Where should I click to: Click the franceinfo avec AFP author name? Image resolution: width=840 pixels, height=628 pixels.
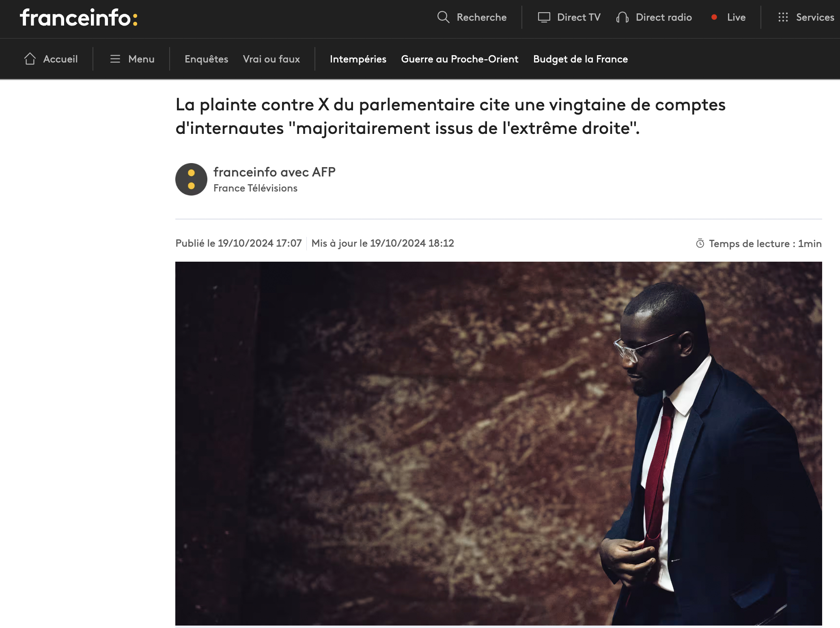pos(274,172)
